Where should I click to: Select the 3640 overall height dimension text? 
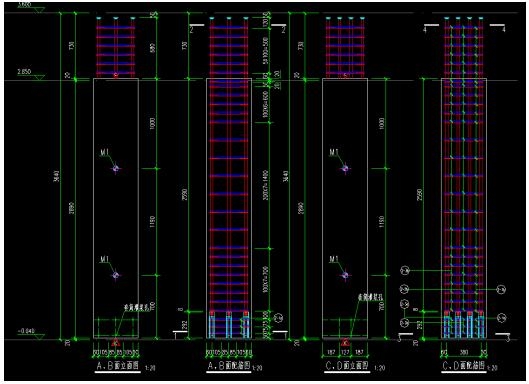pyautogui.click(x=57, y=176)
